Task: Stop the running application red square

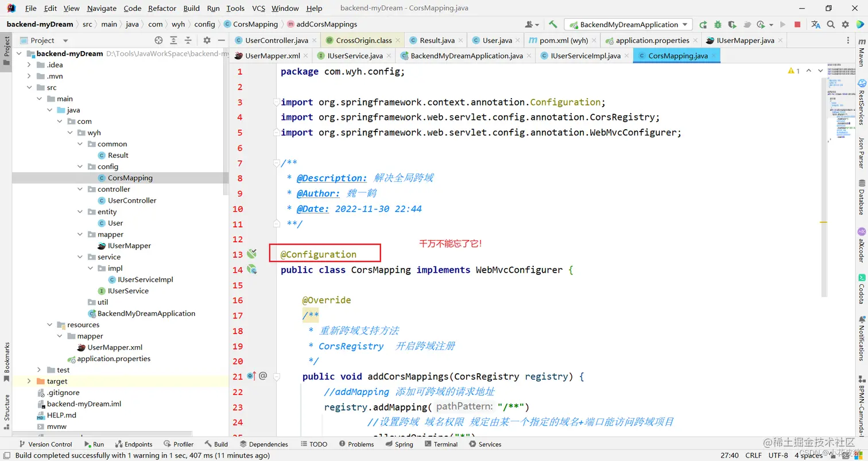Action: point(797,25)
